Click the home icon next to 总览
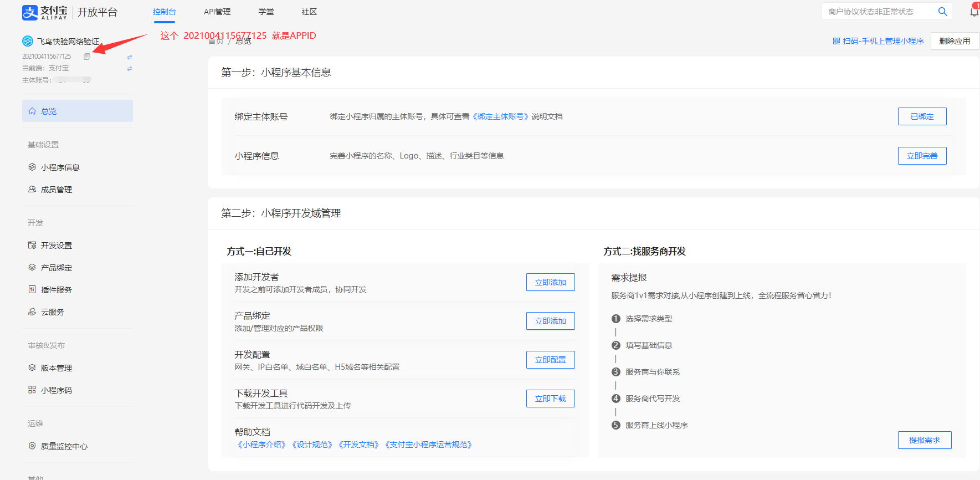The height and width of the screenshot is (480, 980). click(32, 111)
